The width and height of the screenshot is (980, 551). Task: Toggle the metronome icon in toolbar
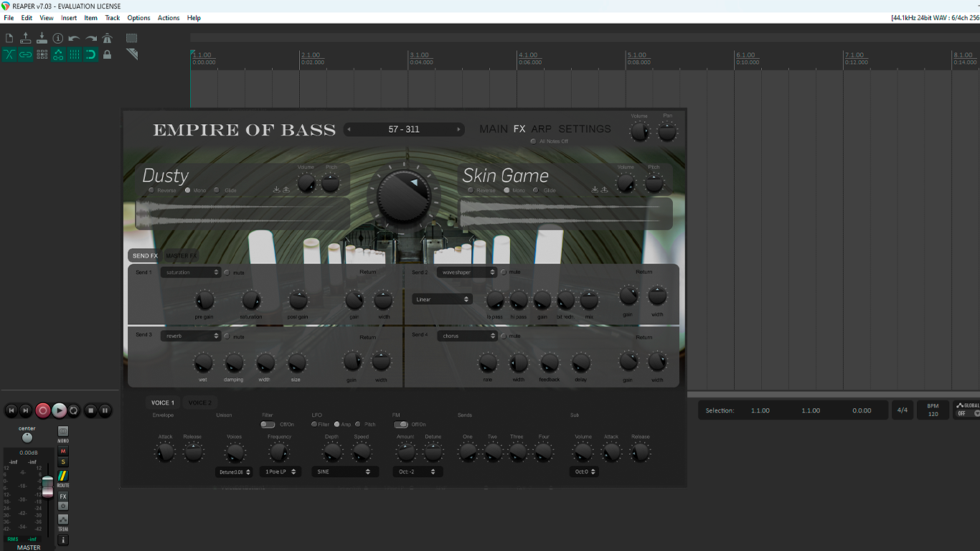click(108, 38)
